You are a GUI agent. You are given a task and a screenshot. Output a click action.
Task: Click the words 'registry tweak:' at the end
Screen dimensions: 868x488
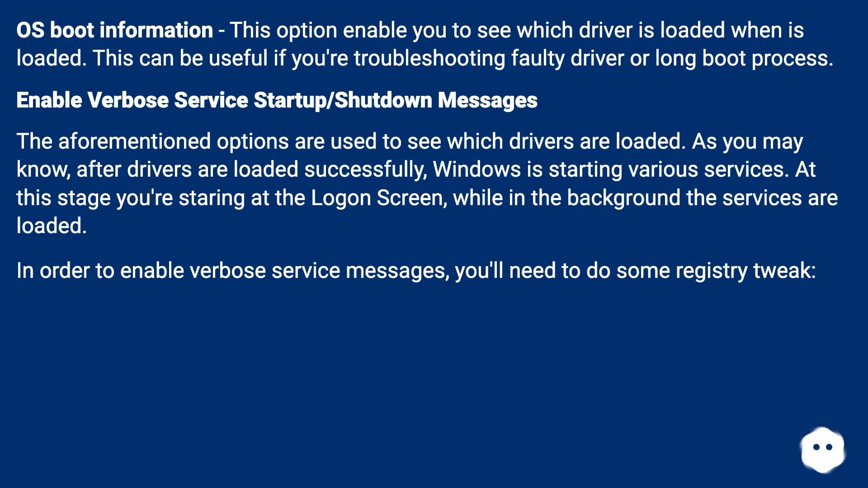coord(746,271)
